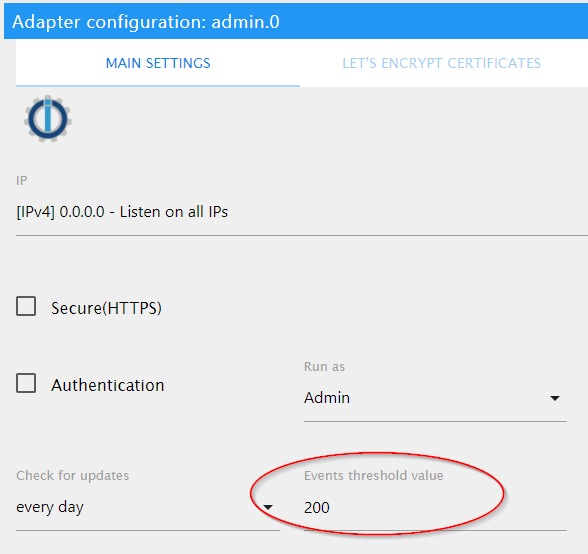Screen dimensions: 588x554
Task: Click the IP field label
Action: (x=21, y=180)
